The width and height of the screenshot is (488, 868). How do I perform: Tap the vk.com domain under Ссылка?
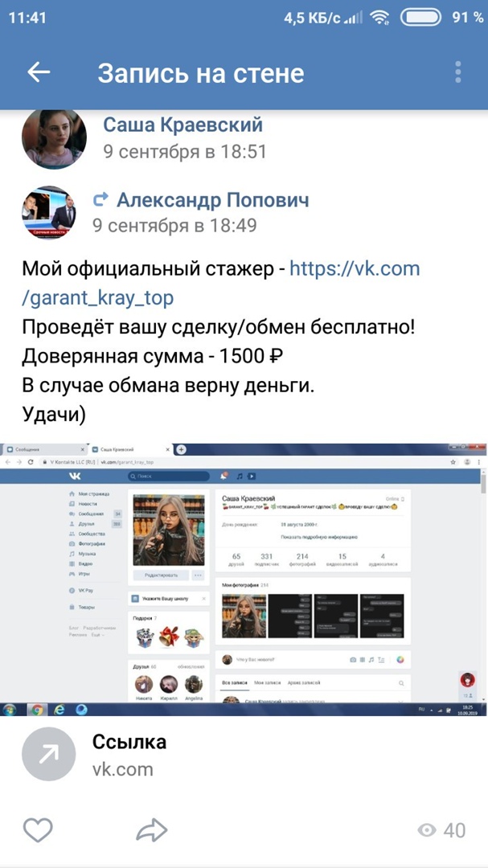click(x=122, y=769)
